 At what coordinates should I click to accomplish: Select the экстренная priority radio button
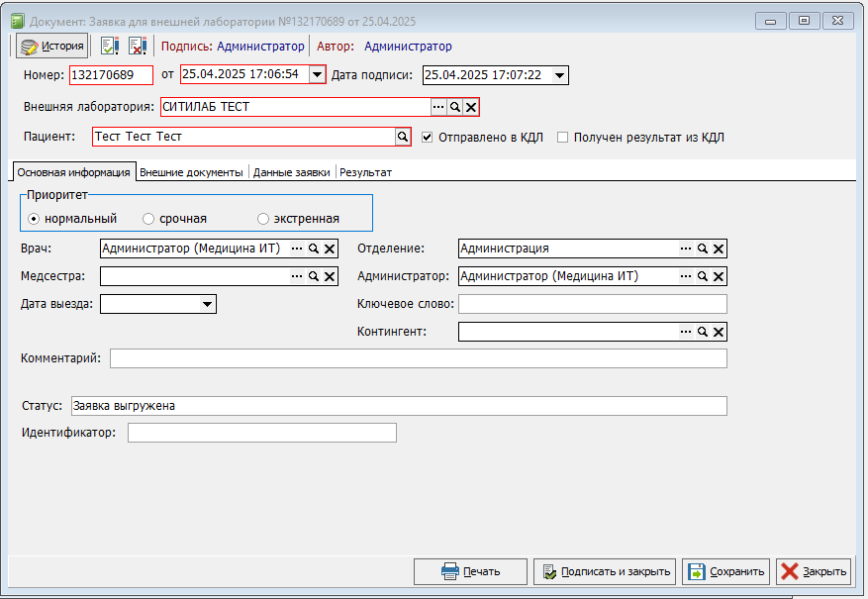pyautogui.click(x=263, y=219)
